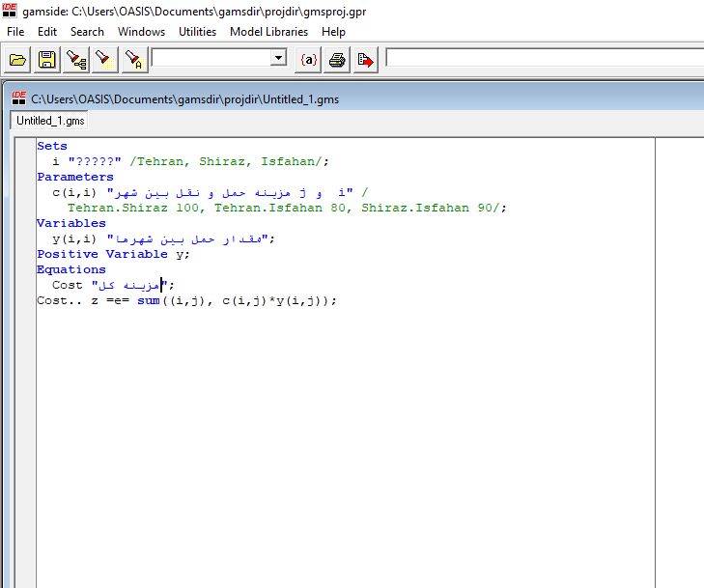Click the search in files flashlight icon
Image resolution: width=704 pixels, height=588 pixels.
(x=76, y=60)
